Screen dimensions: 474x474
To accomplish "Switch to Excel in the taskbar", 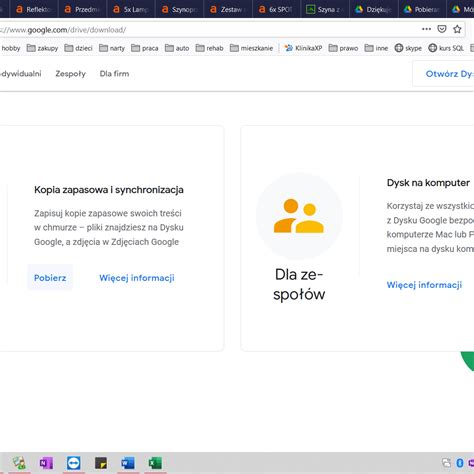I will [x=155, y=463].
